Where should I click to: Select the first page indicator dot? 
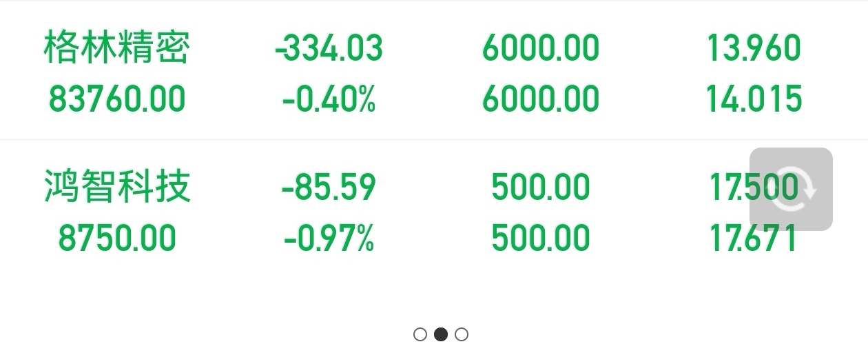pos(420,334)
